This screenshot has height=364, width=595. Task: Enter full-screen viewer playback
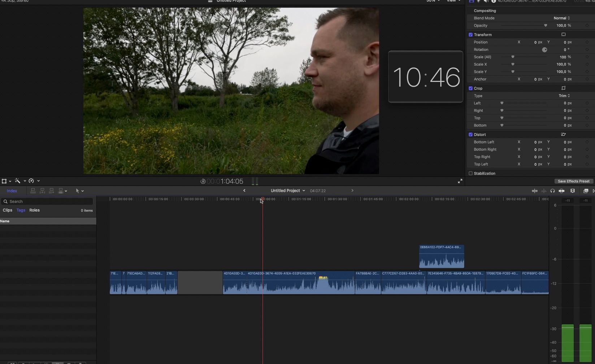click(460, 181)
